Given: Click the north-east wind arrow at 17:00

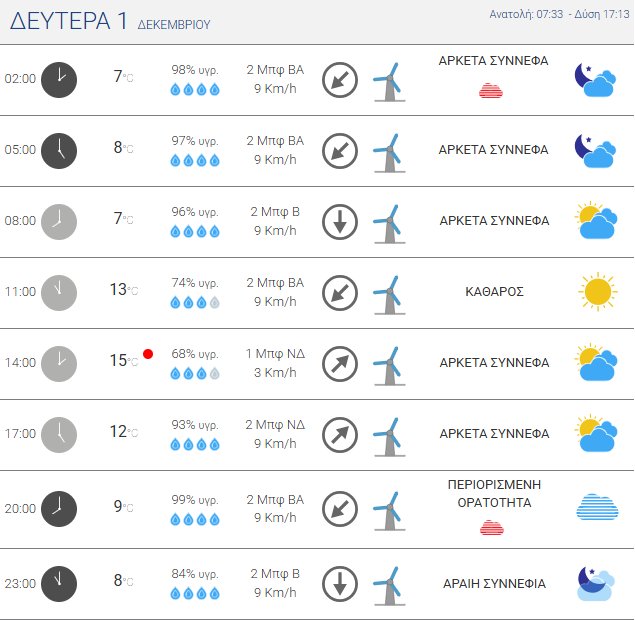Looking at the screenshot, I should (340, 434).
